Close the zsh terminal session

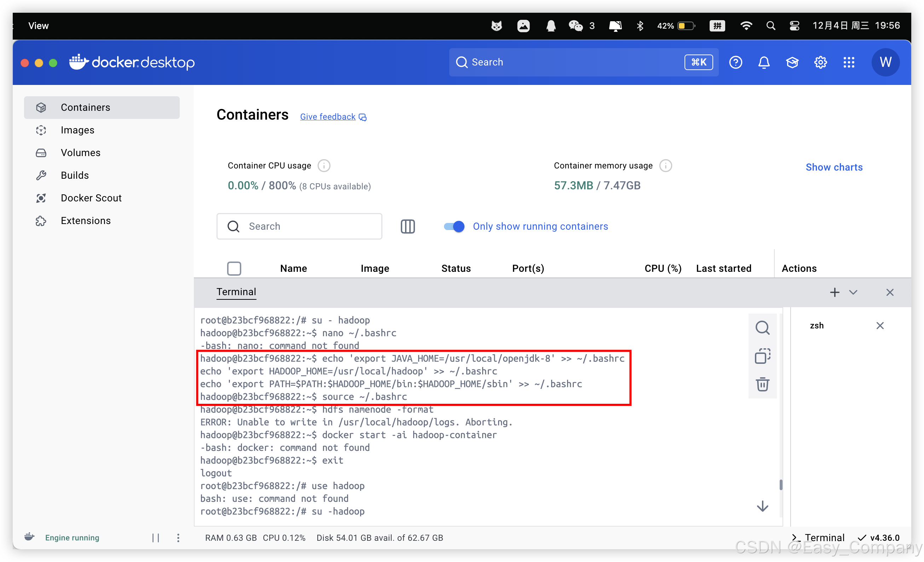click(880, 325)
